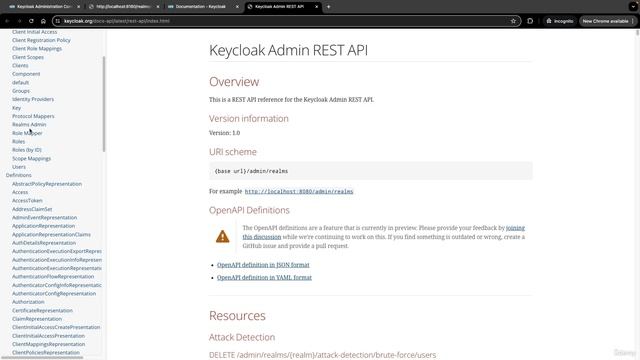The width and height of the screenshot is (640, 360).
Task: Open ClientInitialAccessPresentation definition
Action: click(x=49, y=336)
